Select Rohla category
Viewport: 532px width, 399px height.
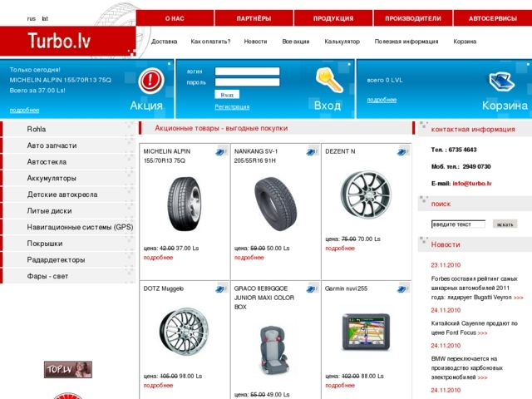[69, 130]
